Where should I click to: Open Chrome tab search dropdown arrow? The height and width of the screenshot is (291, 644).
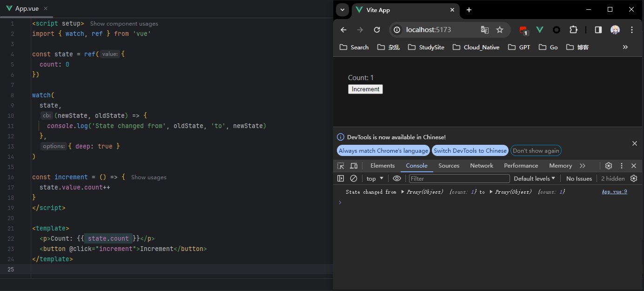tap(342, 10)
